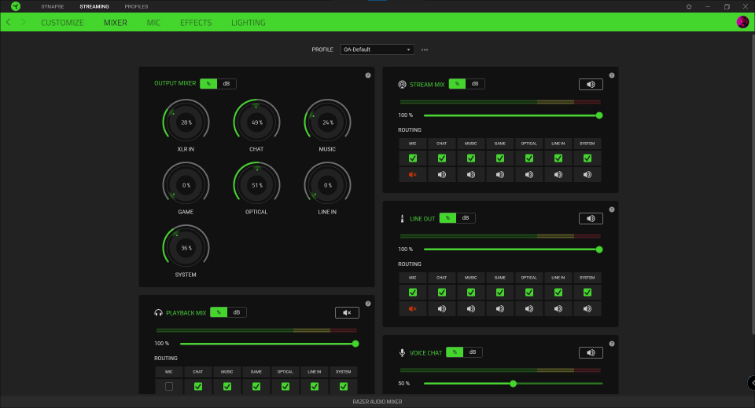Image resolution: width=755 pixels, height=408 pixels.
Task: Unmute MIC speaker icon in Line Out routing
Action: click(x=413, y=309)
